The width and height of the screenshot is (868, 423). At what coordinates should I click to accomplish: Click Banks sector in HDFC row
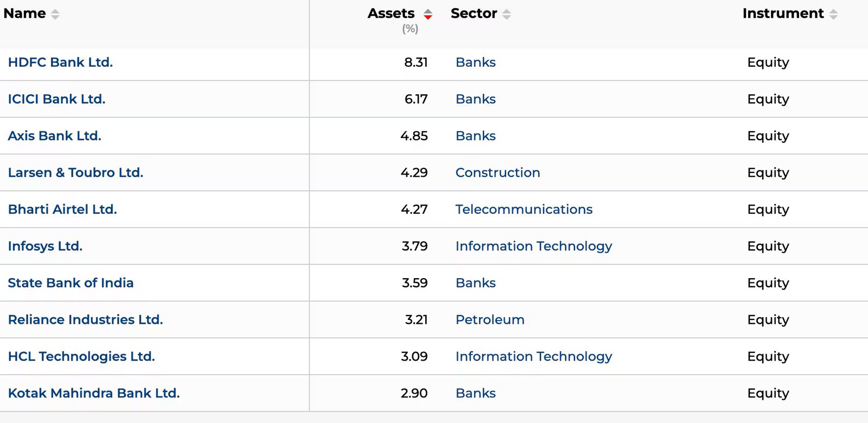tap(475, 62)
